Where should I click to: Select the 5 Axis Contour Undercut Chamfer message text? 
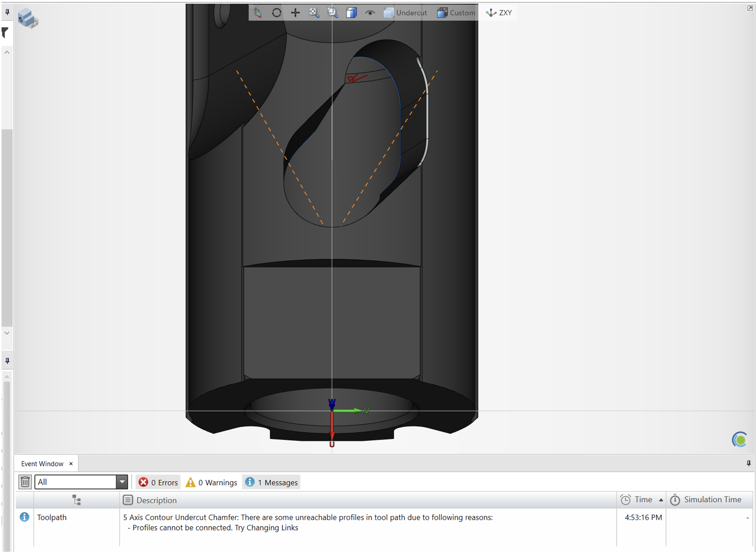(x=308, y=522)
